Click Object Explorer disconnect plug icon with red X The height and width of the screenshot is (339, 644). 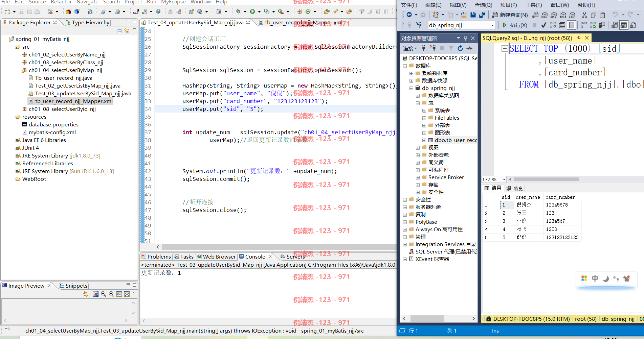[433, 48]
